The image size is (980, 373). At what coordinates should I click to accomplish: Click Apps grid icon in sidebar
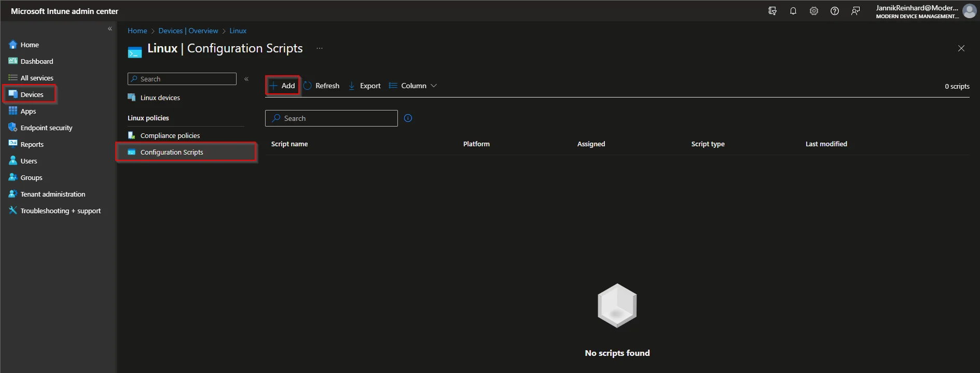pos(13,111)
